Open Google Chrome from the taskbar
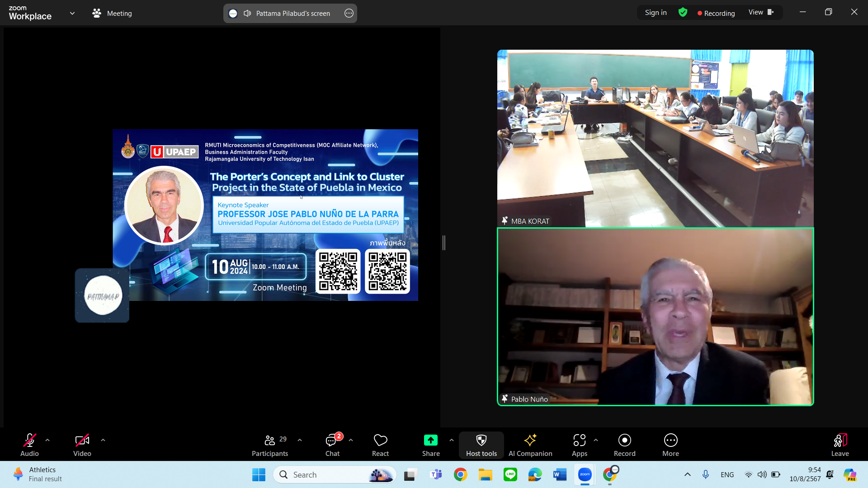This screenshot has width=868, height=488. [461, 474]
